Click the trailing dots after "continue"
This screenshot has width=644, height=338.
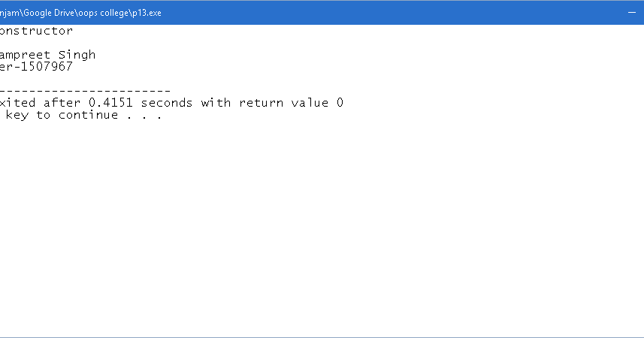(x=144, y=116)
